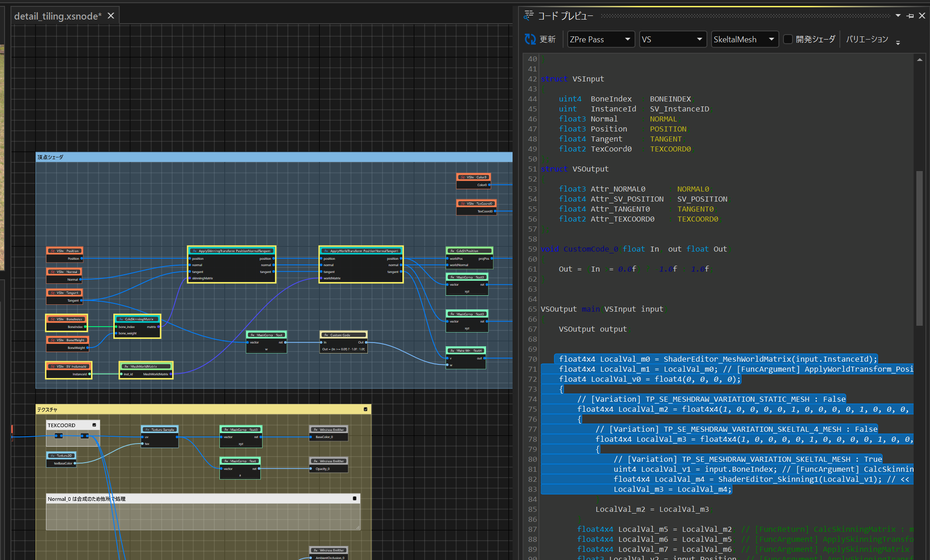
Task: Pin the コード プレビュー panel
Action: [910, 16]
